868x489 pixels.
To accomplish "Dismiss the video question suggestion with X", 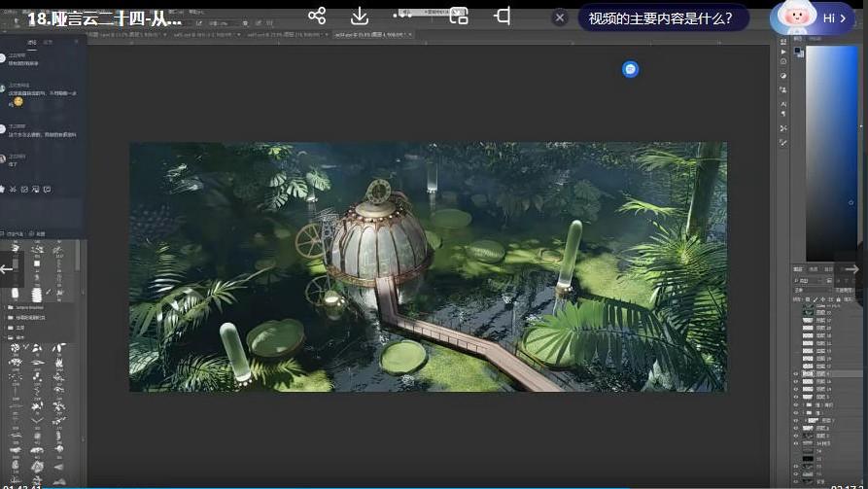I will (560, 17).
